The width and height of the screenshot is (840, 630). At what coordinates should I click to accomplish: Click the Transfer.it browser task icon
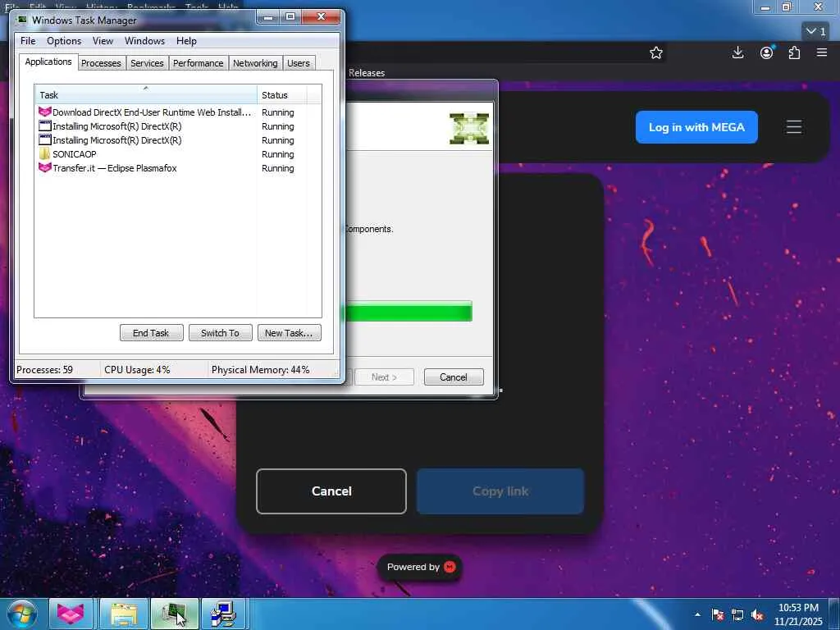[x=44, y=167]
